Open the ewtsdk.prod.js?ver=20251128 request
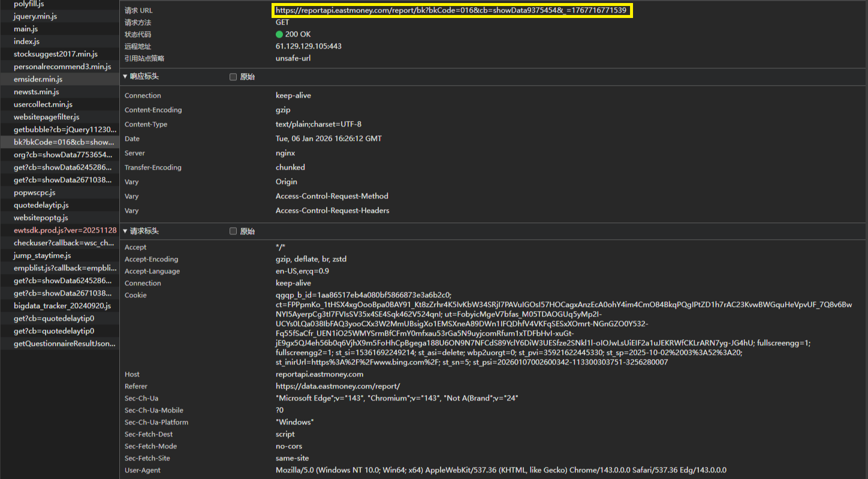This screenshot has height=479, width=868. pos(65,230)
